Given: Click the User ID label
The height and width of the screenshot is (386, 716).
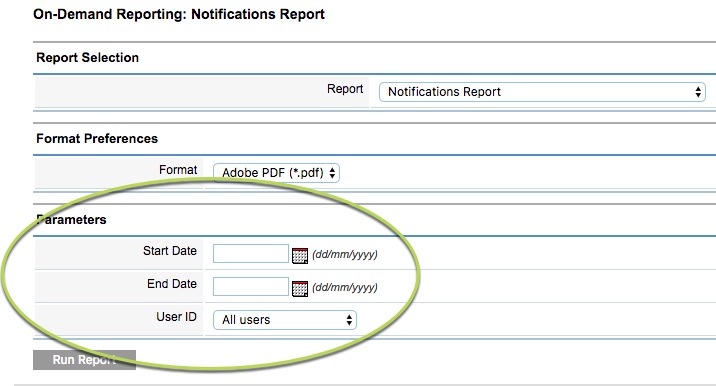Looking at the screenshot, I should [x=176, y=317].
